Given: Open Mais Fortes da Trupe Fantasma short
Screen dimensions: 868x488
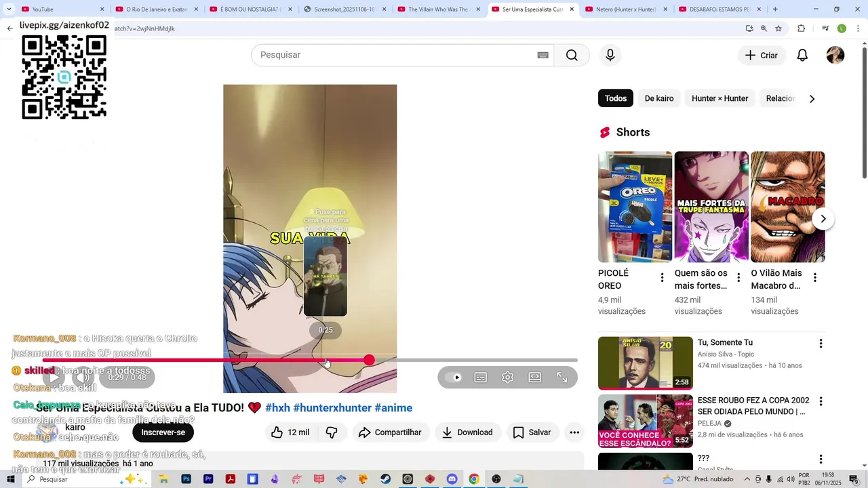Looking at the screenshot, I should pyautogui.click(x=711, y=207).
